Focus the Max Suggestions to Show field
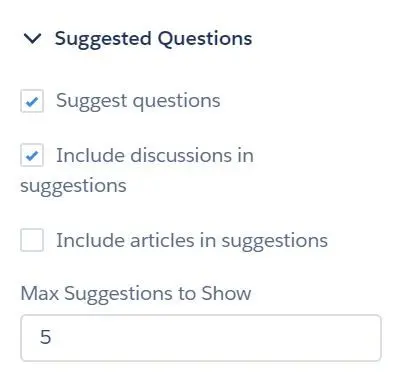The height and width of the screenshot is (379, 399). tap(201, 338)
